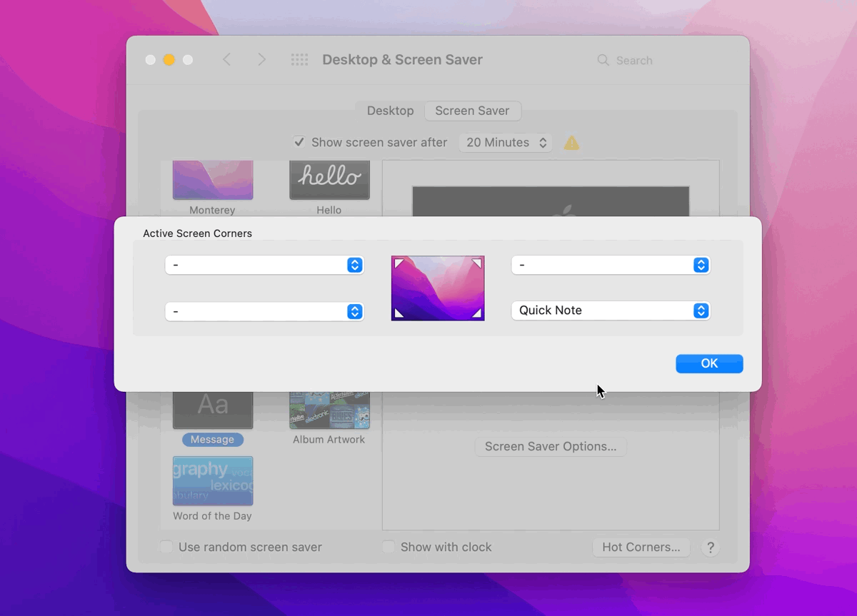This screenshot has width=857, height=616.
Task: Choose the Monterey screen saver thumbnail
Action: [x=213, y=180]
